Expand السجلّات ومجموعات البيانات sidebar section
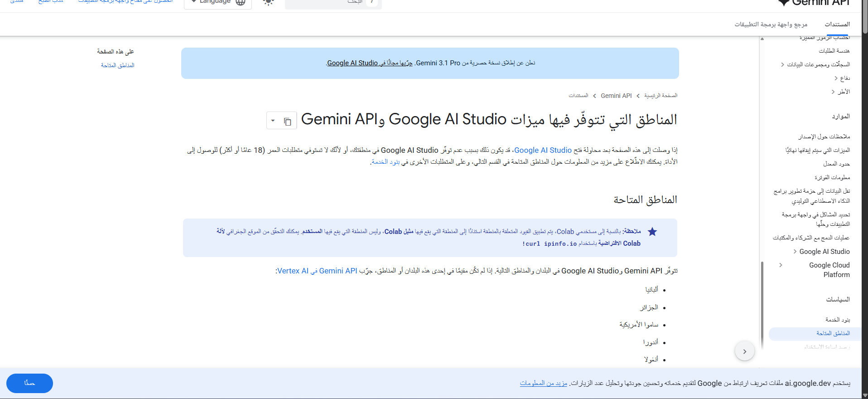868x399 pixels. pos(782,65)
